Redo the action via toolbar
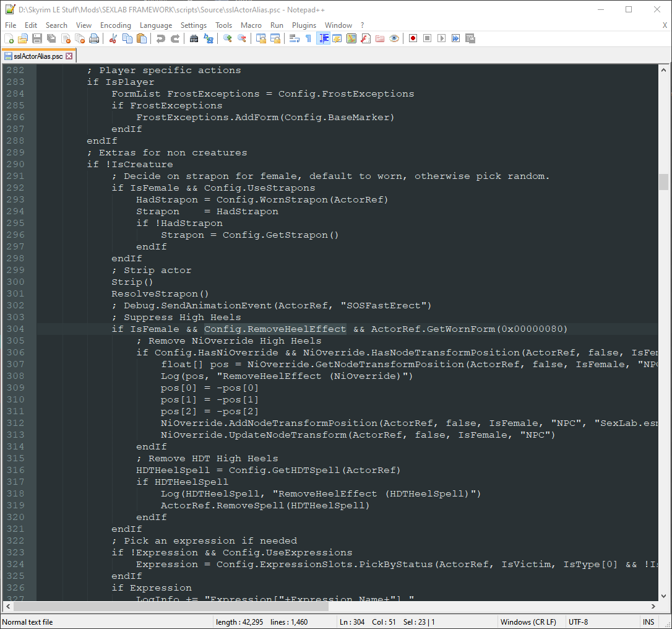 pos(175,38)
